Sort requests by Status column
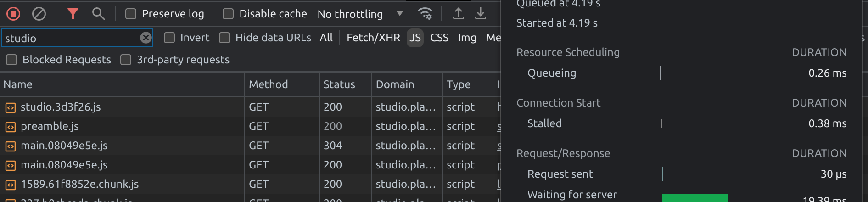The width and height of the screenshot is (868, 202). (x=339, y=84)
